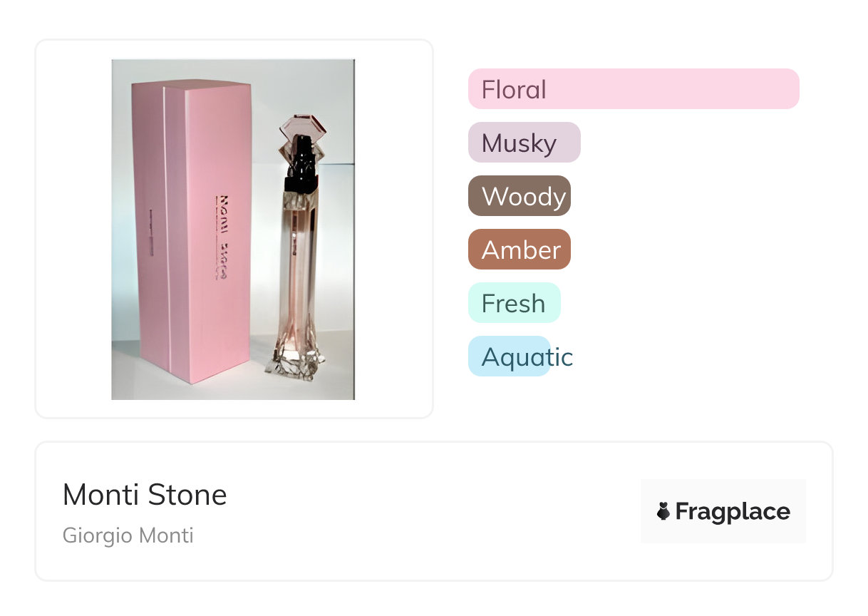868x616 pixels.
Task: Select the Floral accord bar
Action: (634, 89)
